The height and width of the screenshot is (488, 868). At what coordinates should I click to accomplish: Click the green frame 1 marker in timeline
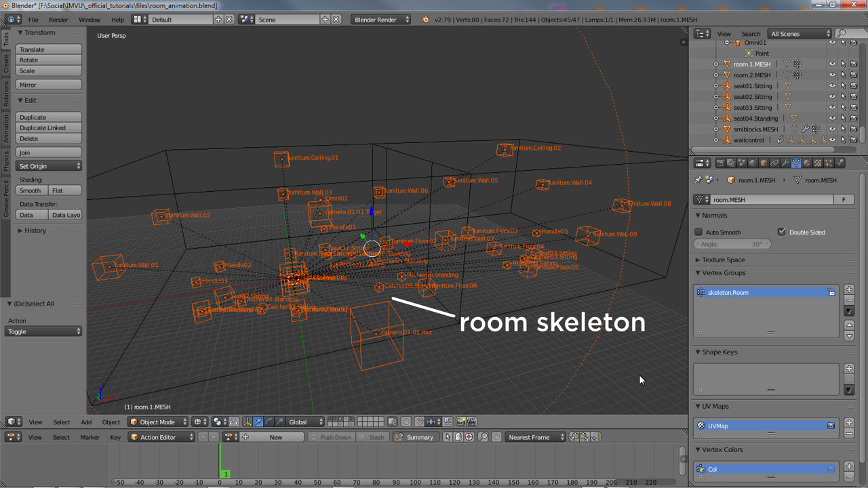pos(225,474)
